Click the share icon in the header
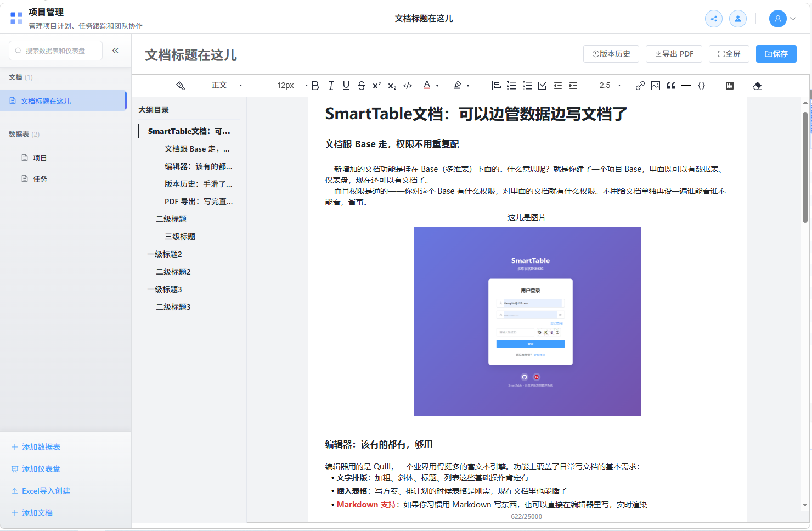This screenshot has width=812, height=531. [714, 19]
